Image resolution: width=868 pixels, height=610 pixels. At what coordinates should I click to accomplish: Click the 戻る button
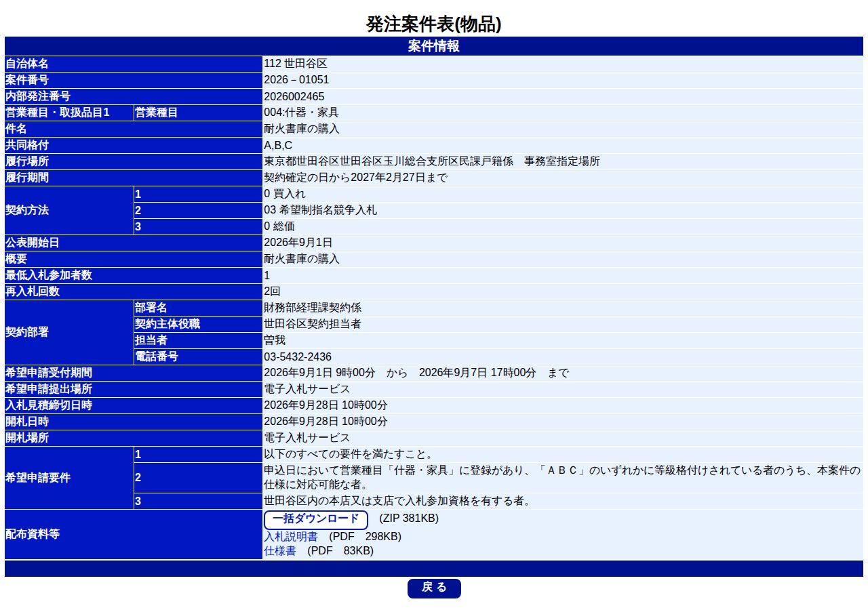click(x=434, y=588)
